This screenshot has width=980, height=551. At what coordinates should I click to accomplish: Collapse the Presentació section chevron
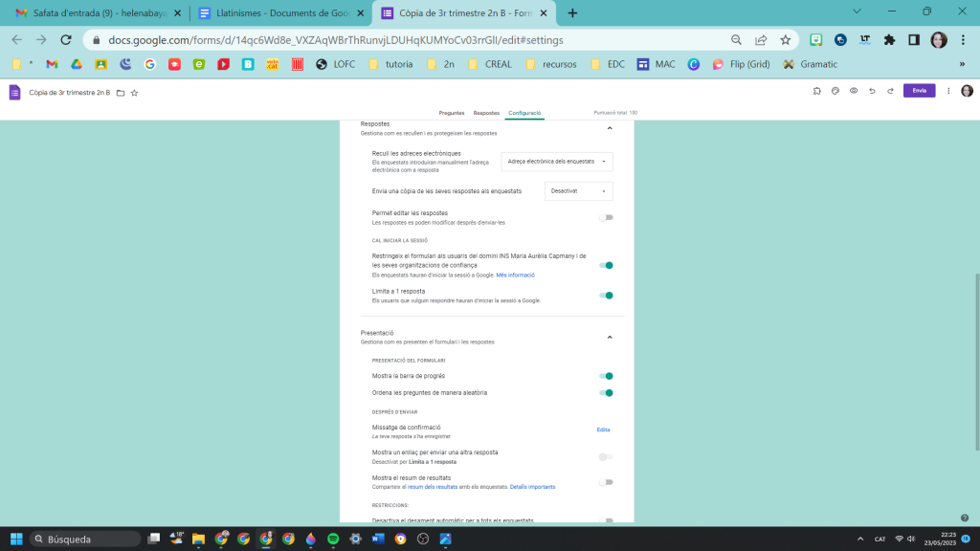coord(610,337)
